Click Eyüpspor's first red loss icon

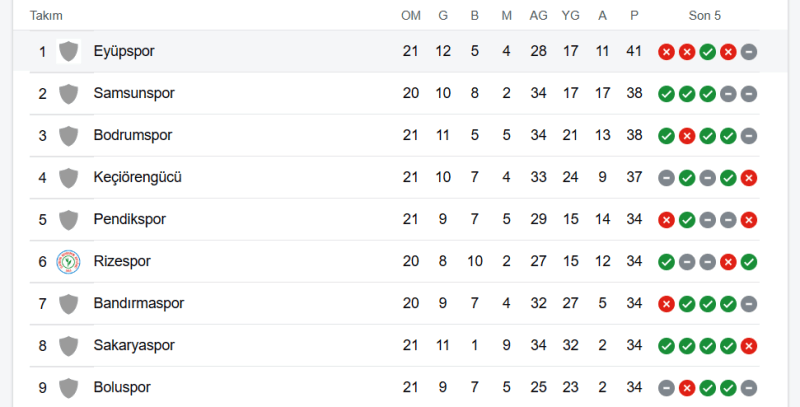[x=666, y=51]
